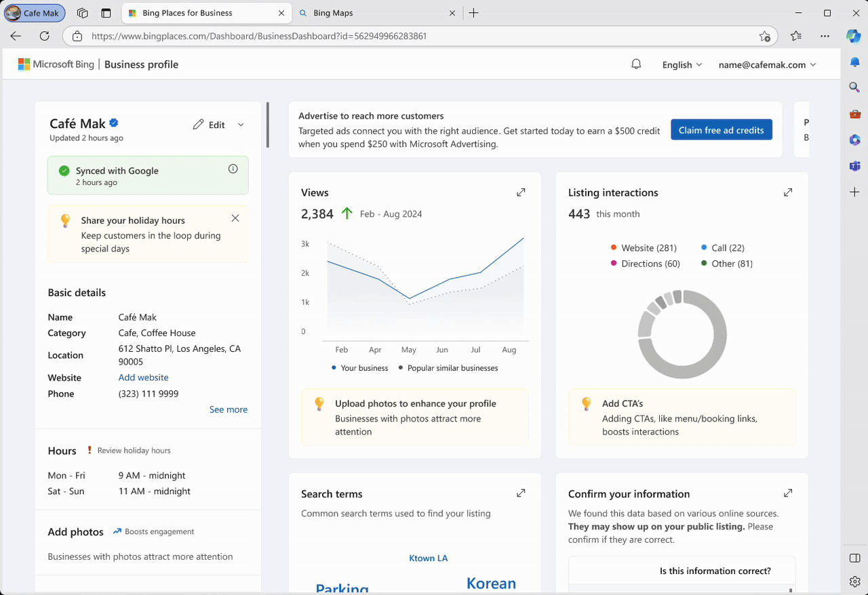Expand the Confirm your information card

[787, 493]
